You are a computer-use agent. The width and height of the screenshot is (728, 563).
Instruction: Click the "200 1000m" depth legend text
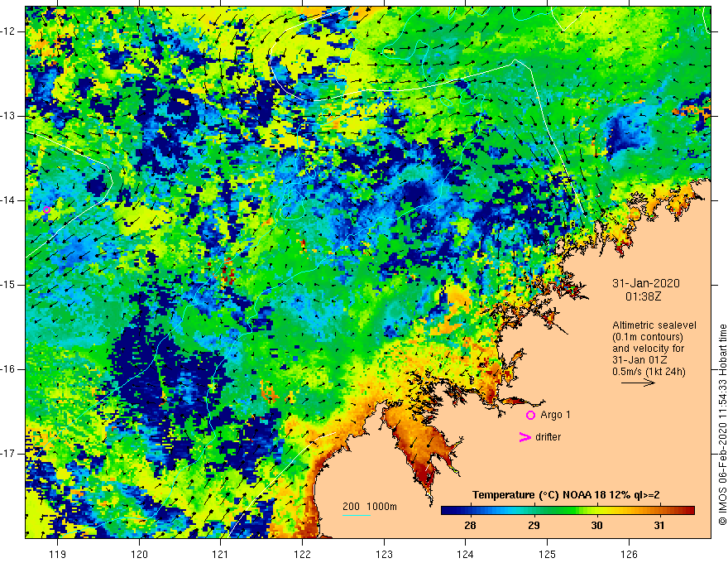(370, 507)
